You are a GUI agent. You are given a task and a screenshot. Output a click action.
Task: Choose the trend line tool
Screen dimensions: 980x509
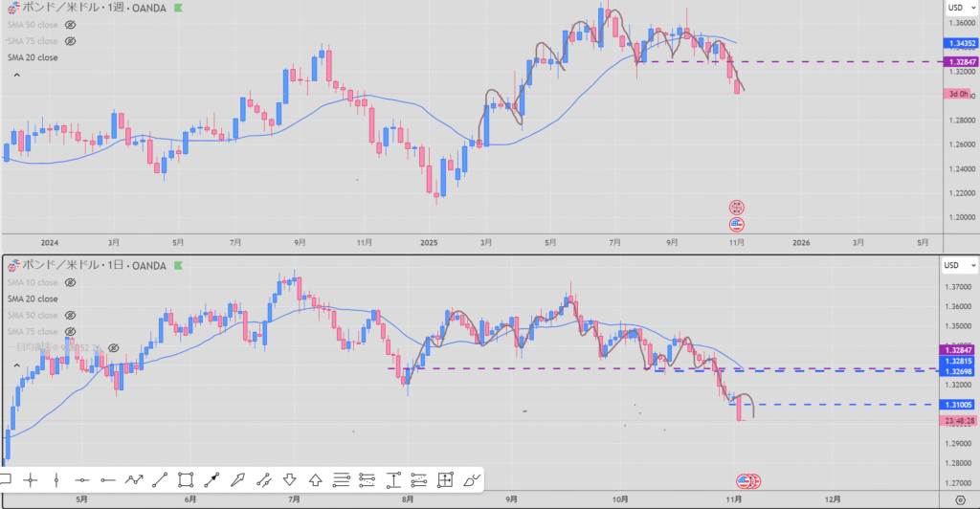tap(160, 479)
